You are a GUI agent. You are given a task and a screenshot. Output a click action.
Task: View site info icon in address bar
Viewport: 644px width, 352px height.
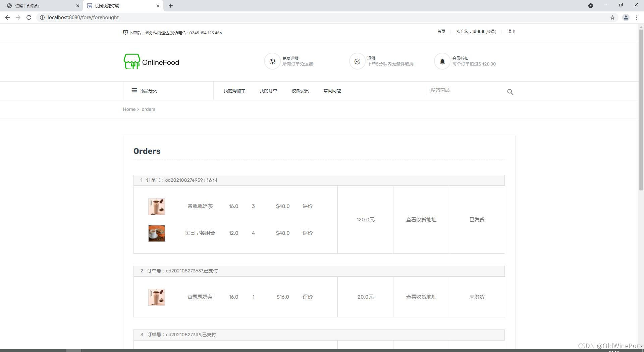click(x=42, y=17)
